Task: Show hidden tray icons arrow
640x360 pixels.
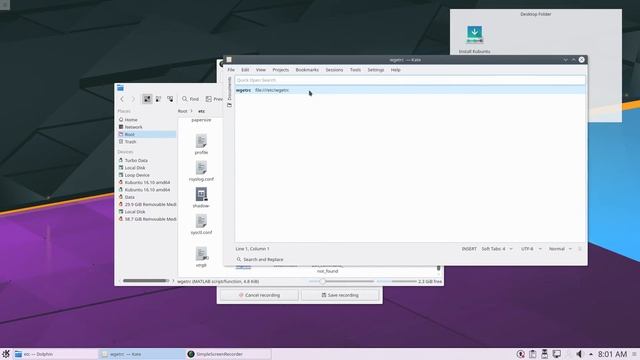Action: pyautogui.click(x=591, y=354)
